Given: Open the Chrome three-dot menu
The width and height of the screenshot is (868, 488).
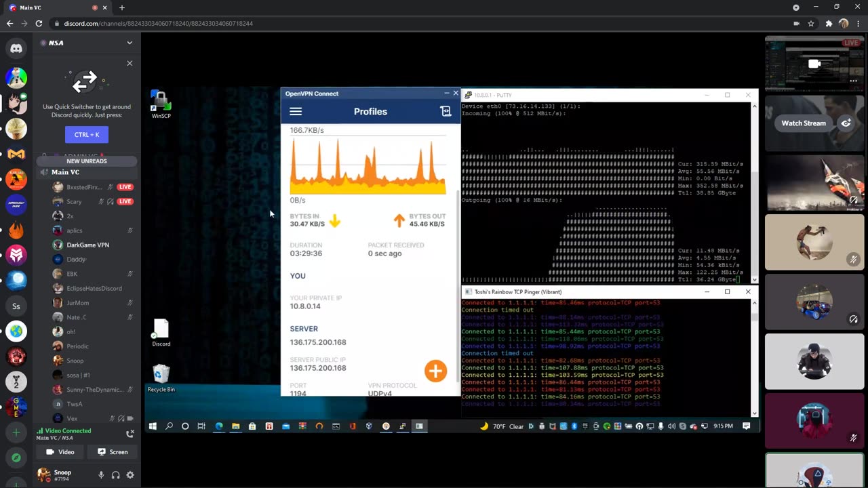Looking at the screenshot, I should point(858,24).
